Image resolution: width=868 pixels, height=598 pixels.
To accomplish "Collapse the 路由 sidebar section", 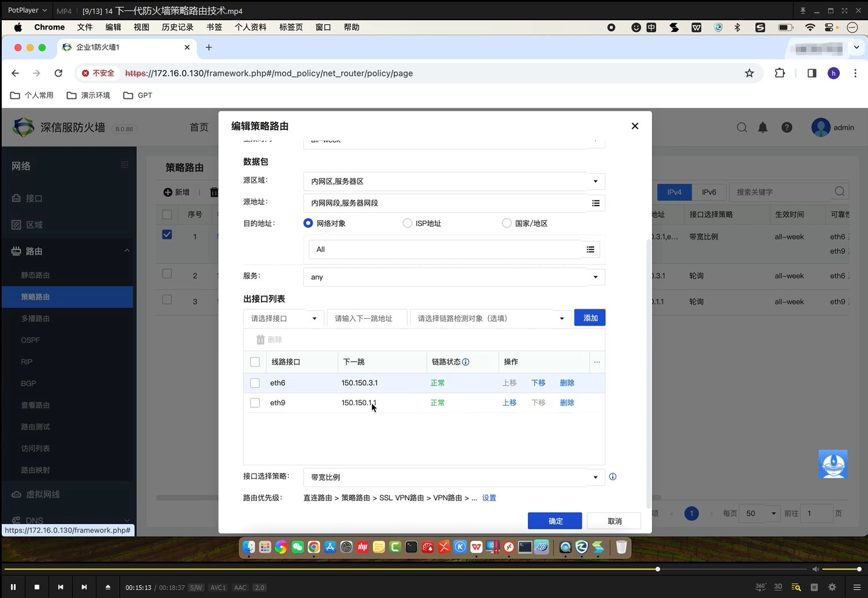I will pos(127,251).
